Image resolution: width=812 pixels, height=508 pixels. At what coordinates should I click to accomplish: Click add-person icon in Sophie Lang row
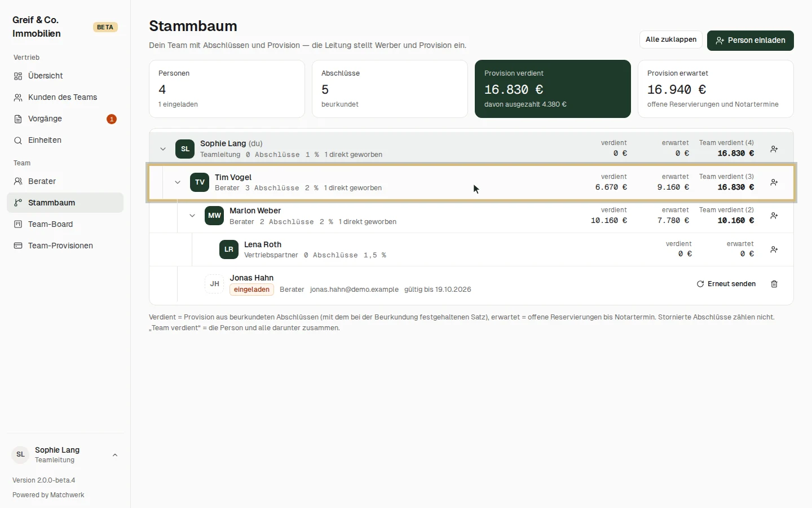coord(774,149)
